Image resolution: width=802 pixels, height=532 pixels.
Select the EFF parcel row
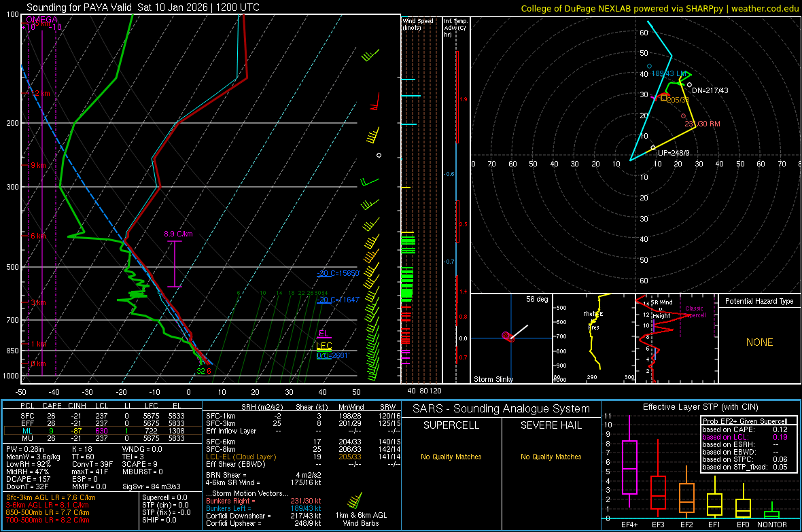click(103, 423)
